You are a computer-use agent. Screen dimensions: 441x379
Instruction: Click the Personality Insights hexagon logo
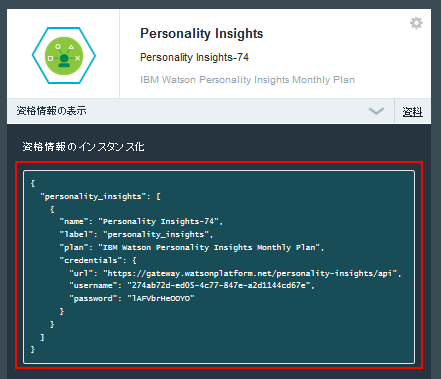point(64,55)
